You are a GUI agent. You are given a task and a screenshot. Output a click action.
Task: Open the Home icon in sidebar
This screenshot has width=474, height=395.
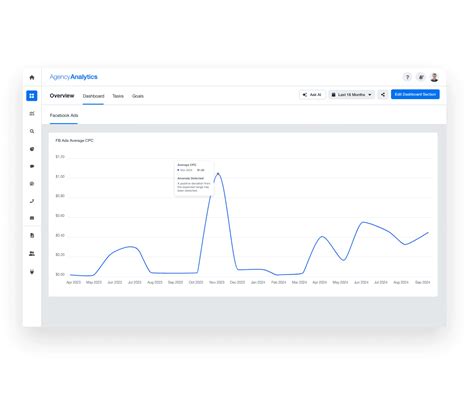coord(32,77)
